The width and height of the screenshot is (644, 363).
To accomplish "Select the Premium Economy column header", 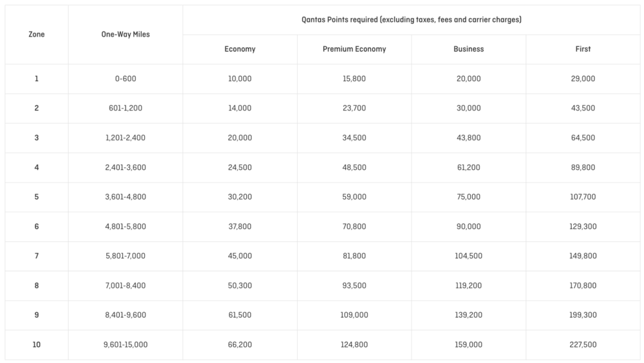I will 354,49.
